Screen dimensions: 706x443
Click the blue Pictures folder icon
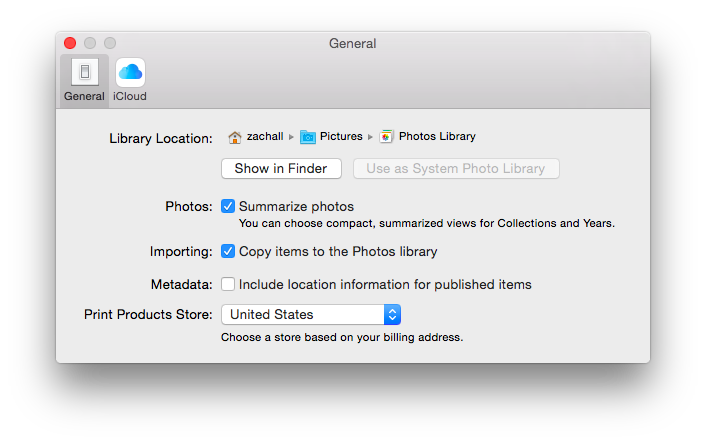308,137
